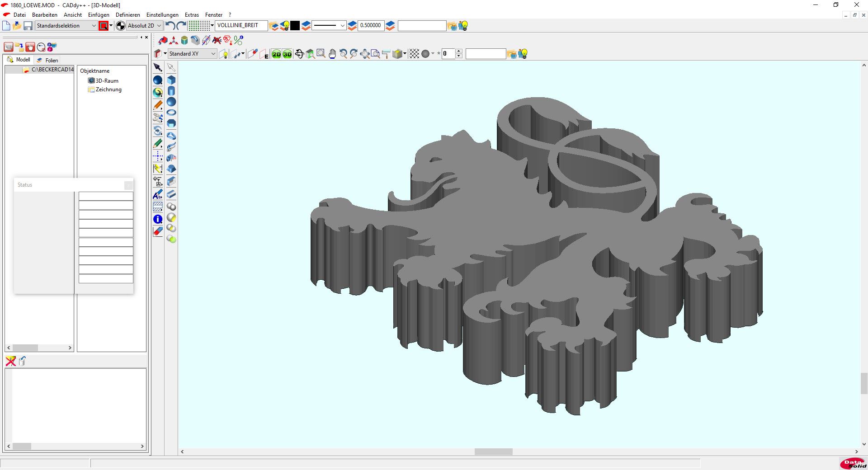Switch to 3D mode with green 3D button
Viewport: 868px width, 470px height.
tap(287, 54)
